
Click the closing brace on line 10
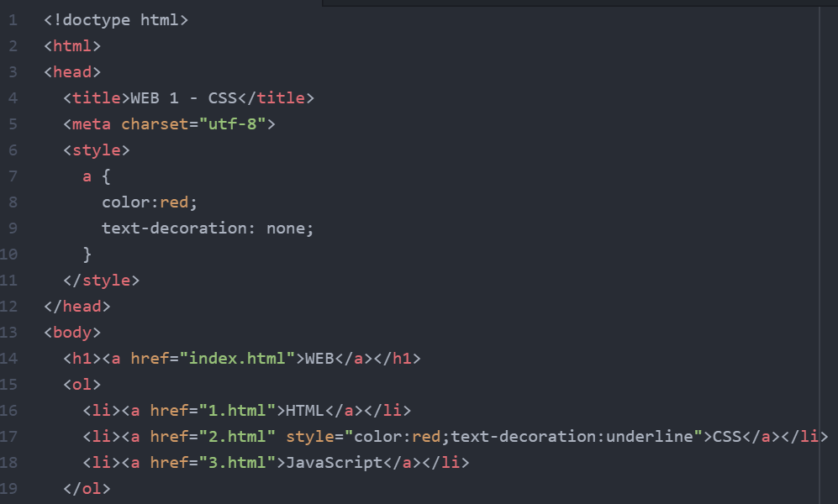tap(87, 255)
